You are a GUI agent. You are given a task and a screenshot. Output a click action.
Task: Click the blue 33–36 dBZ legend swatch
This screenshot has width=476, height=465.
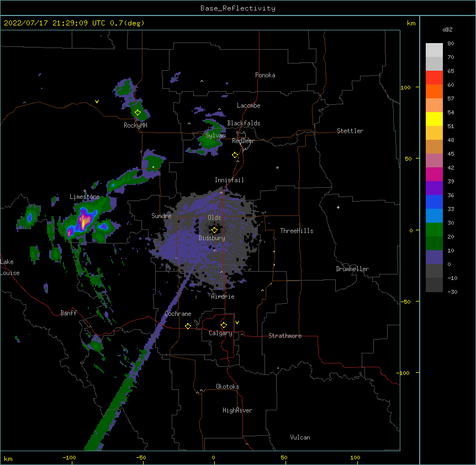pyautogui.click(x=434, y=202)
